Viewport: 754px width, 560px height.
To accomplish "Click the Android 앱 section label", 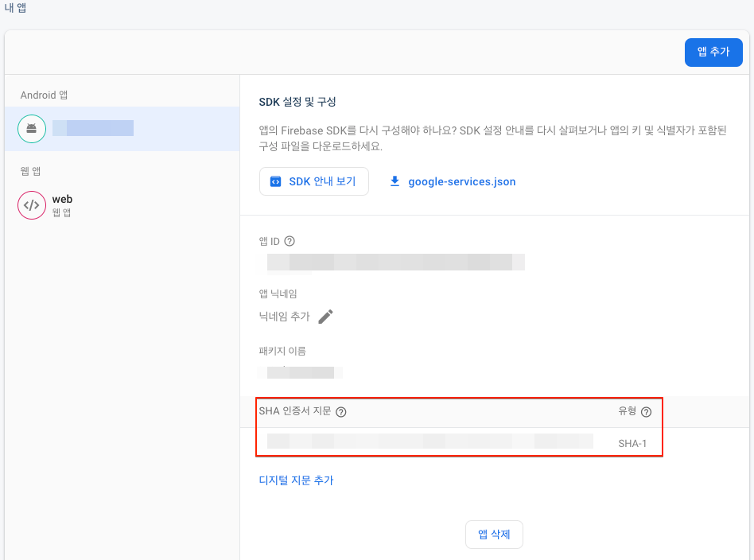I will tap(44, 95).
